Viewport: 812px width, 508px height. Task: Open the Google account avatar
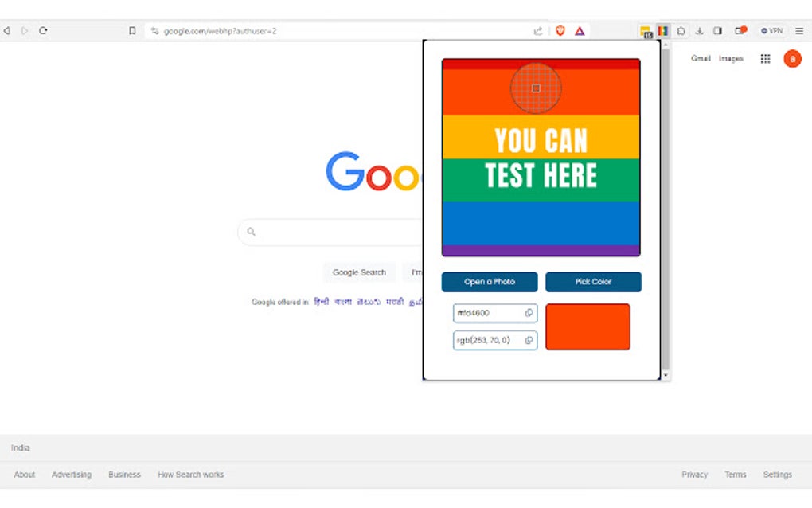pyautogui.click(x=792, y=58)
